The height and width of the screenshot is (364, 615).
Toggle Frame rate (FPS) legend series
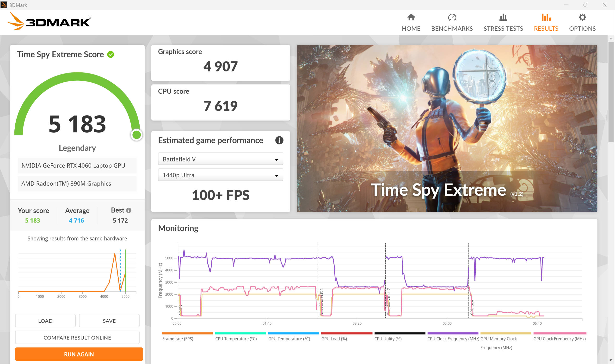coord(178,339)
